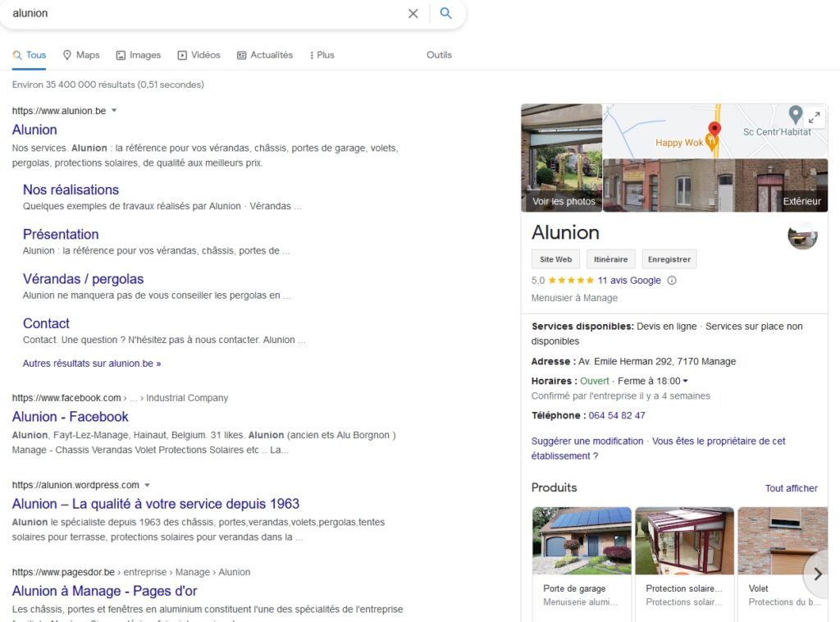Image resolution: width=840 pixels, height=622 pixels.
Task: Open the Outils search tools
Action: [439, 55]
